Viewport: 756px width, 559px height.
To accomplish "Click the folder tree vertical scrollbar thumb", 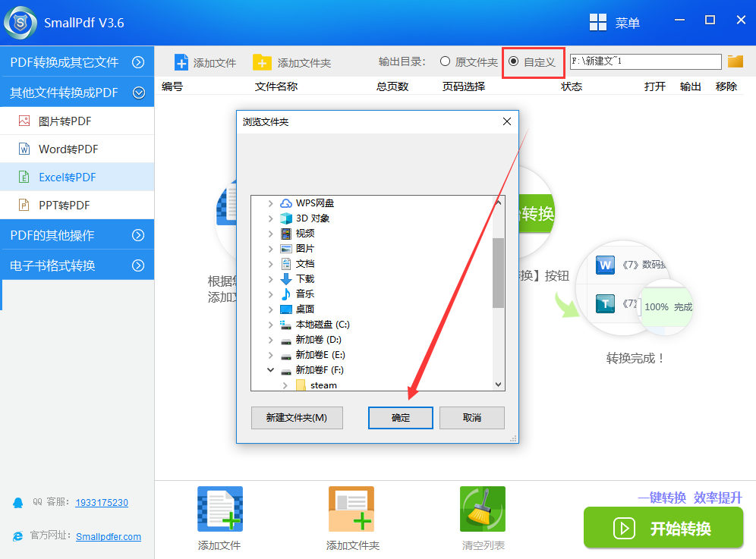I will (498, 273).
